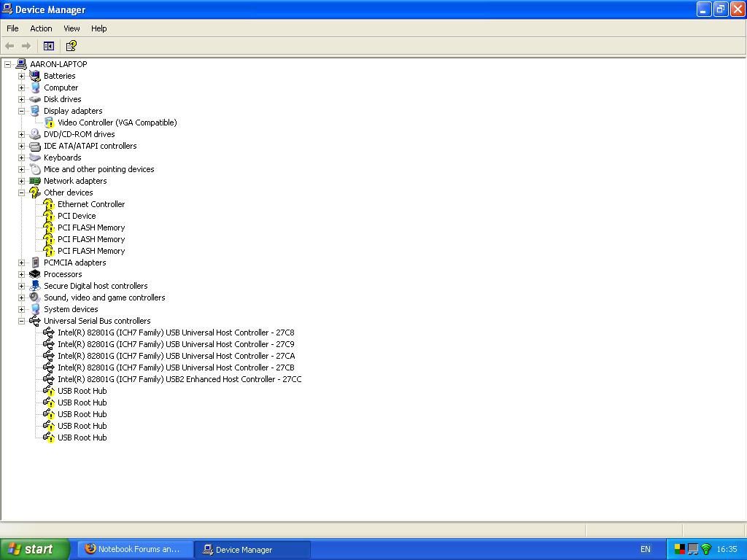The image size is (747, 560).
Task: Select the Ethernet Controller device
Action: click(91, 204)
